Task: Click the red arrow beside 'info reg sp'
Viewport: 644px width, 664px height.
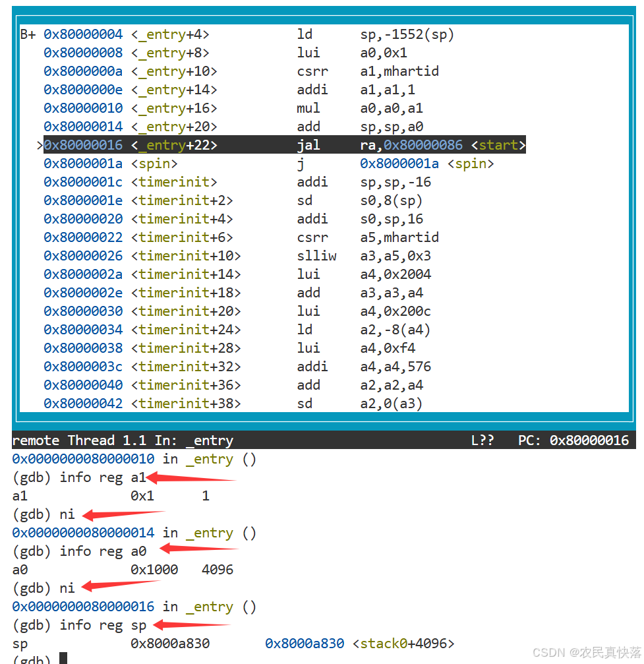Action: pyautogui.click(x=191, y=624)
